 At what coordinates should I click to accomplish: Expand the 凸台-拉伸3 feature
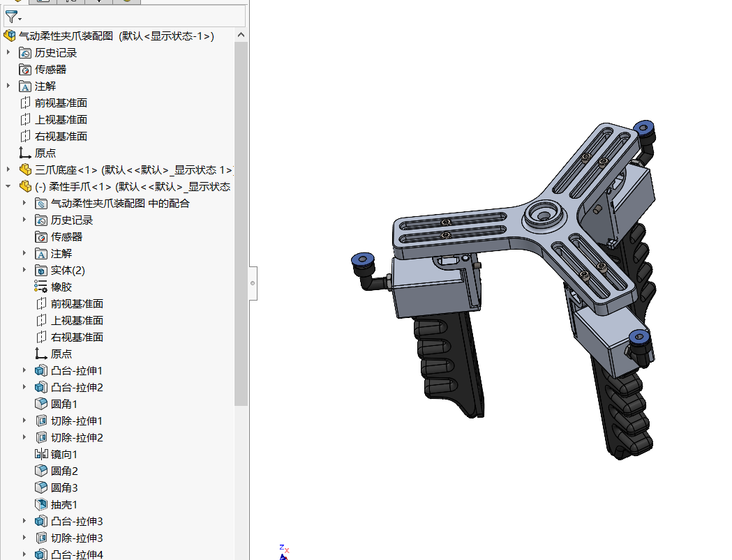pyautogui.click(x=24, y=521)
